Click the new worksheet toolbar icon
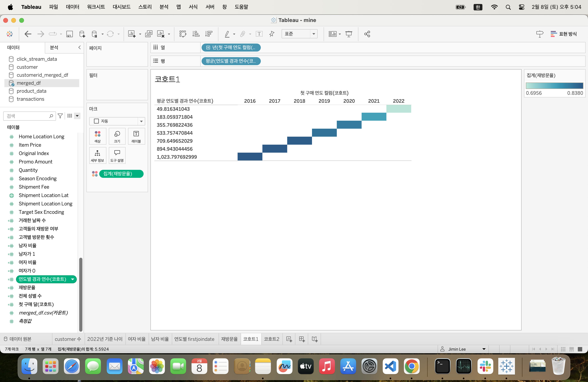588x382 pixels. point(132,34)
